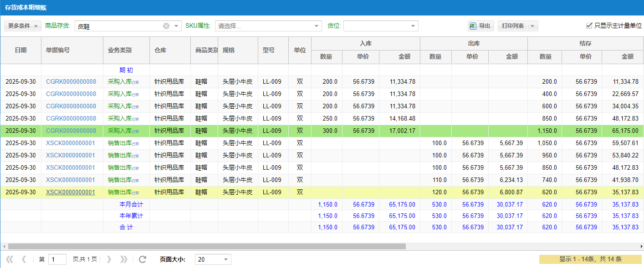Click the page number input field
This screenshot has height=268, width=644.
57,259
